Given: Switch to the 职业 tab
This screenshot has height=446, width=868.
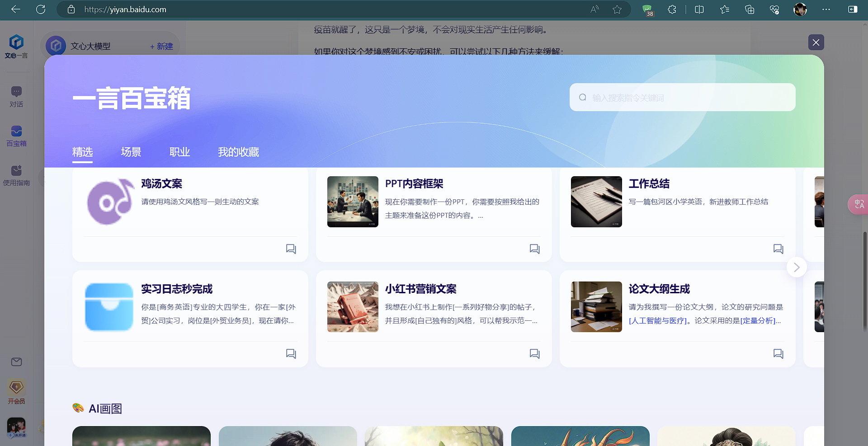Looking at the screenshot, I should point(179,152).
